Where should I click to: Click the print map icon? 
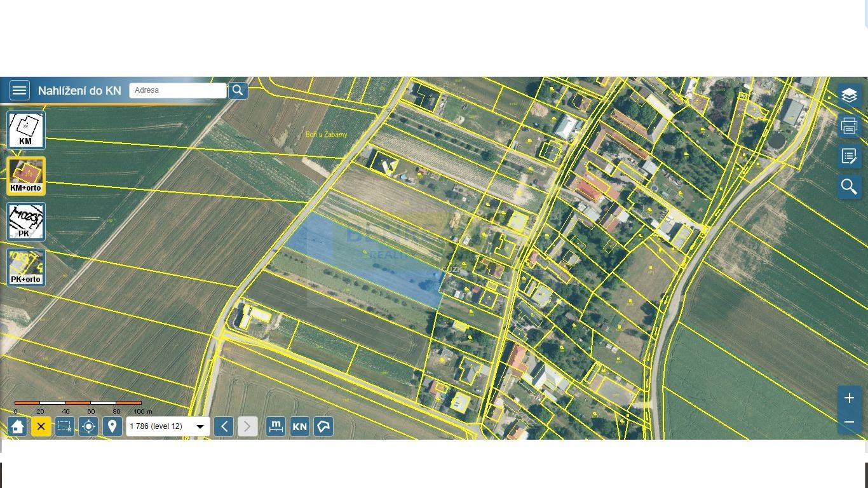tap(849, 126)
